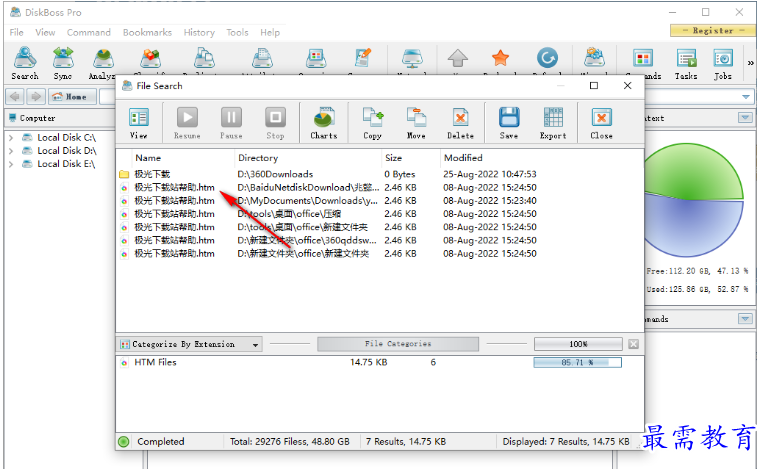
Task: Expand Local Disk D:\ tree node
Action: tap(11, 151)
